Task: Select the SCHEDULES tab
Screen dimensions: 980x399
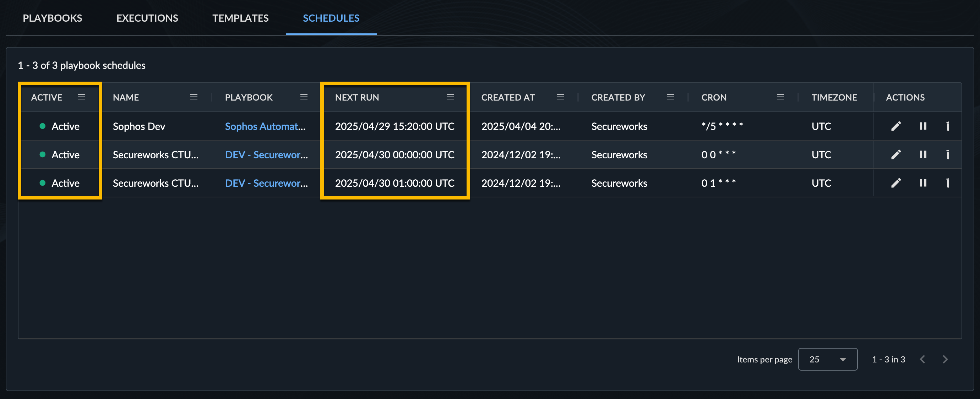Action: (x=331, y=18)
